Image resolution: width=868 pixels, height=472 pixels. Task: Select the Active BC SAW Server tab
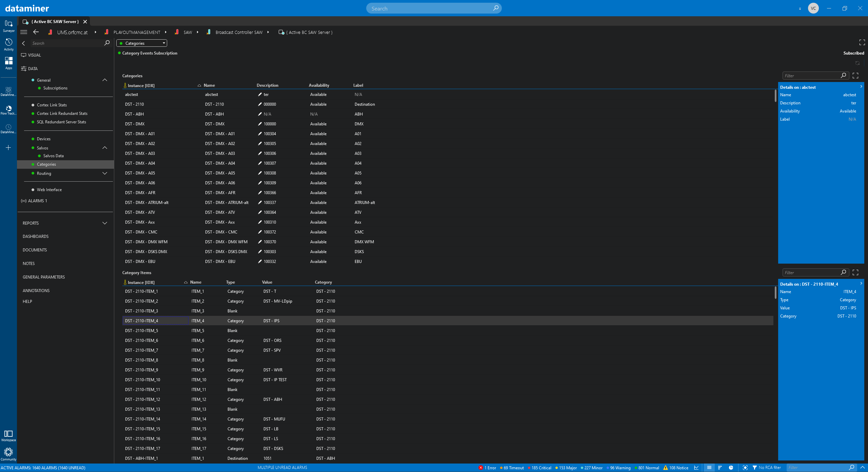(x=56, y=22)
